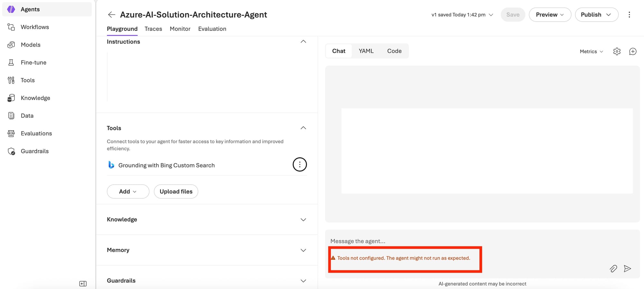The height and width of the screenshot is (289, 644).
Task: Start a new chat with plus bubble icon
Action: point(633,51)
